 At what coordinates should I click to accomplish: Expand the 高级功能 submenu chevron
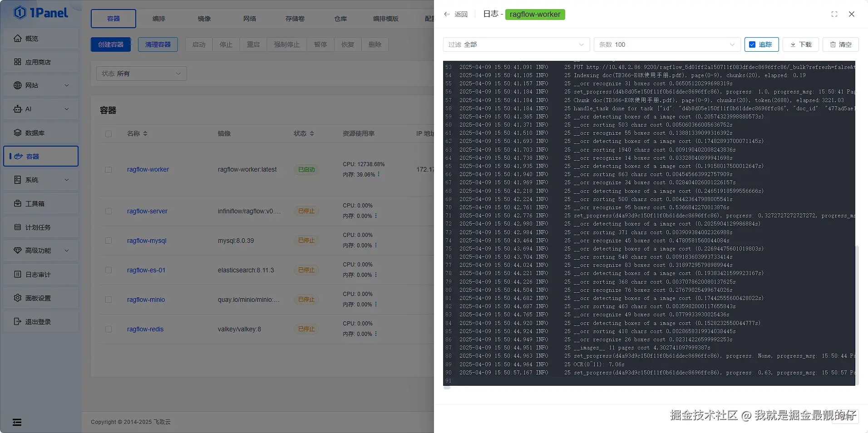(x=67, y=251)
